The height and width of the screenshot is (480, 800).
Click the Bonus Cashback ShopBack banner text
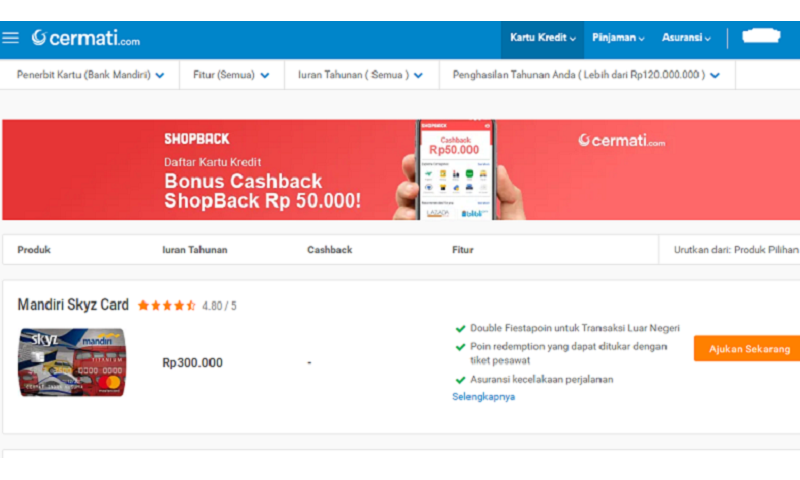(x=262, y=191)
